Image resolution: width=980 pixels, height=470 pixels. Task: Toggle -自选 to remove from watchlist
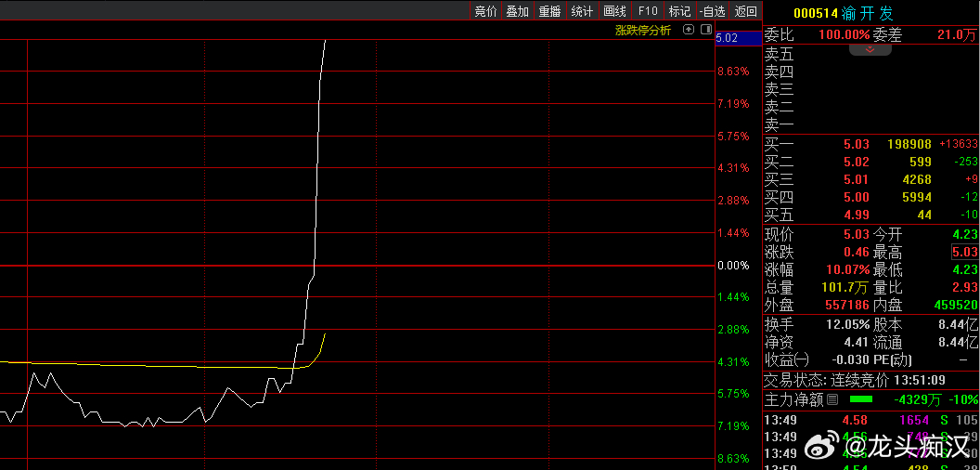coord(712,11)
